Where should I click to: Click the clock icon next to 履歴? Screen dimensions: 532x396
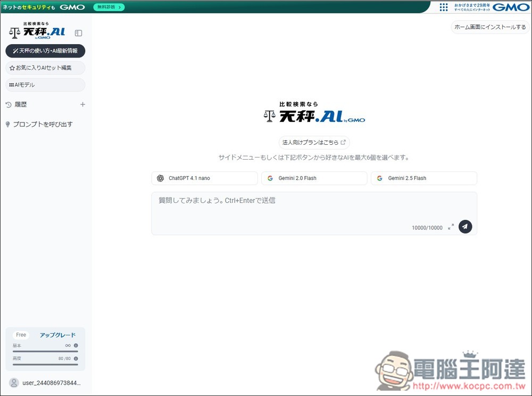coord(9,105)
